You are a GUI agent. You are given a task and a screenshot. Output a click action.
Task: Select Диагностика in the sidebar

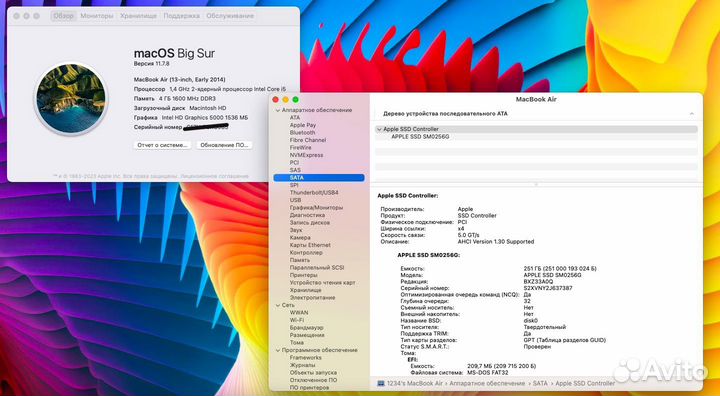click(x=307, y=215)
